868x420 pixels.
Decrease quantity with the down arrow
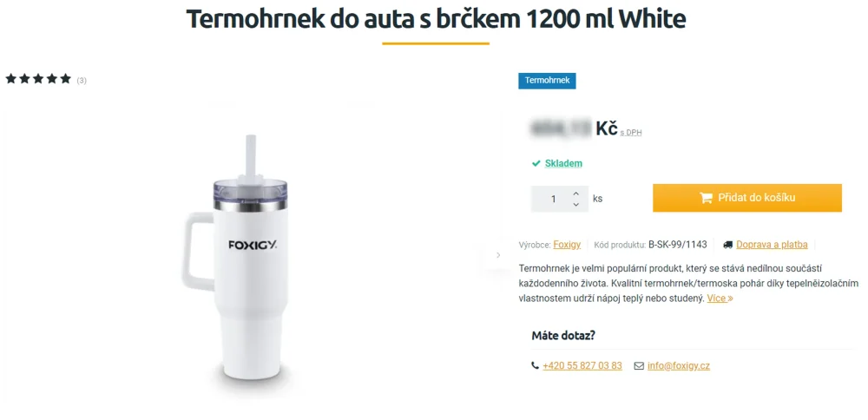click(x=576, y=204)
